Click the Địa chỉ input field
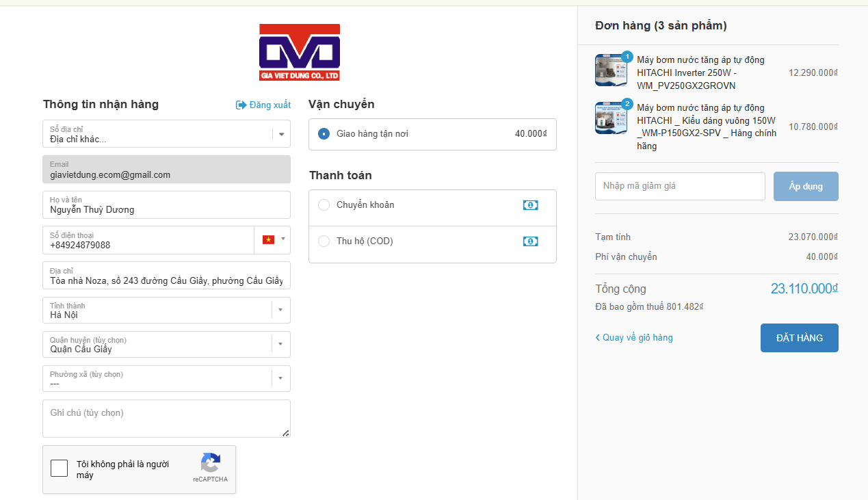 coord(166,276)
